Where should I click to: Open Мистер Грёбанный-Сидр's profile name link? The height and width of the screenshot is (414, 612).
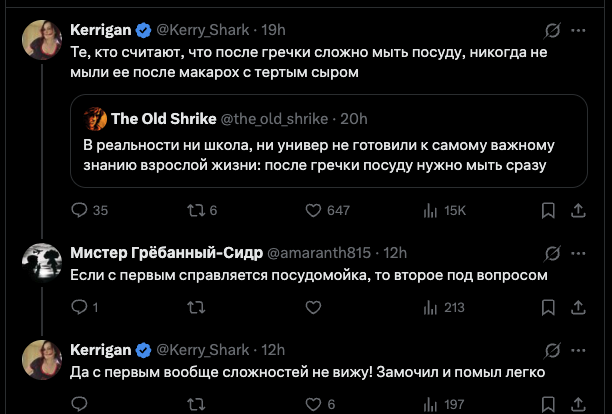tap(164, 253)
